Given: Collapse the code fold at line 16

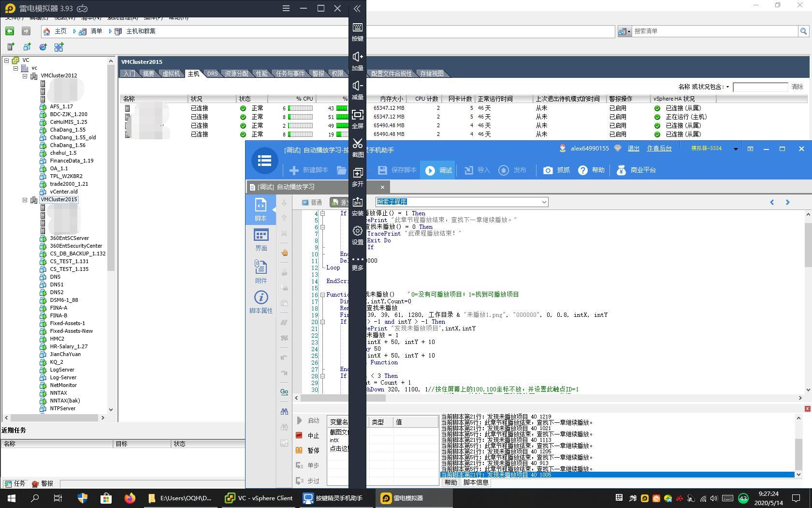Looking at the screenshot, I should [322, 295].
